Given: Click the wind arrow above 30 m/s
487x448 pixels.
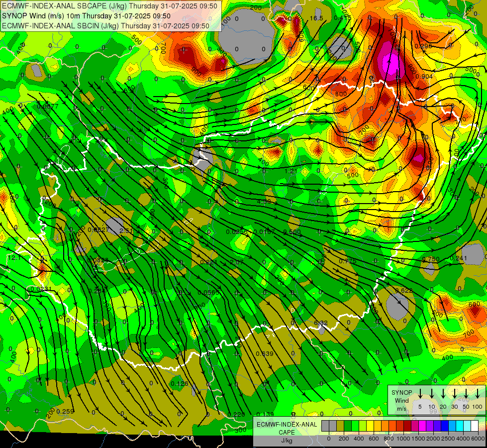Looking at the screenshot, I should click(455, 393).
